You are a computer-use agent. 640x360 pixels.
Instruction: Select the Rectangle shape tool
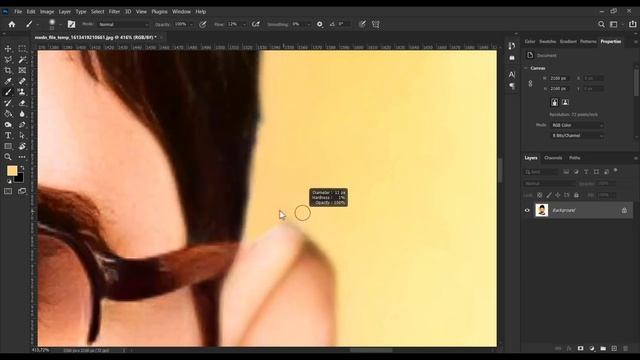[x=8, y=146]
